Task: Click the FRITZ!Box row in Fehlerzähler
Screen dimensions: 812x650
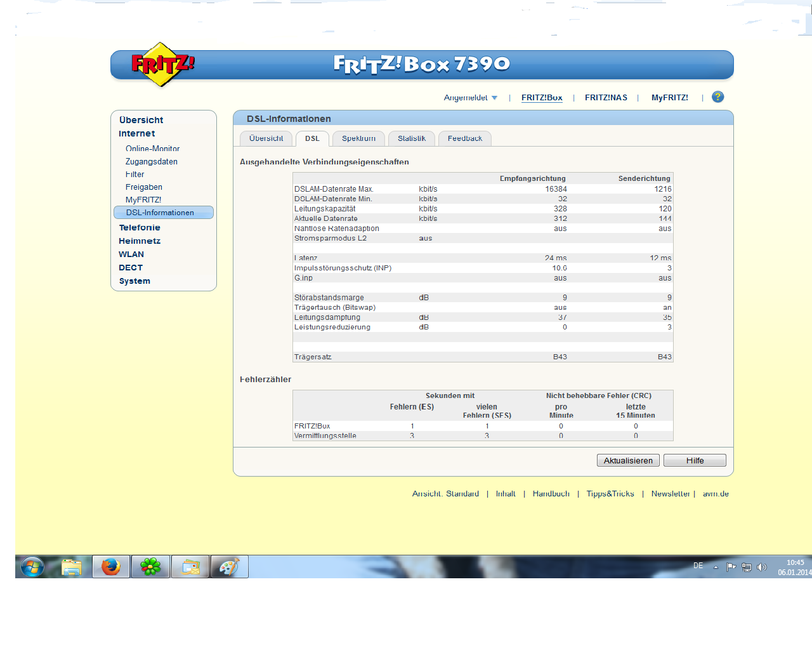Action: [483, 426]
